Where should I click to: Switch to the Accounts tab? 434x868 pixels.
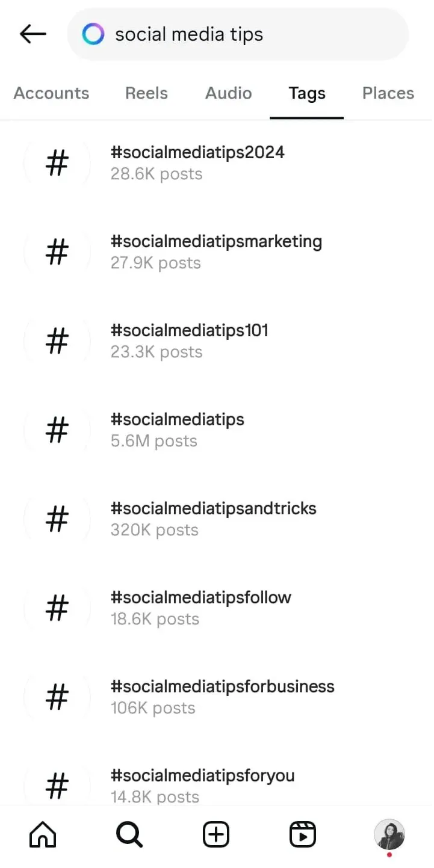[x=51, y=93]
